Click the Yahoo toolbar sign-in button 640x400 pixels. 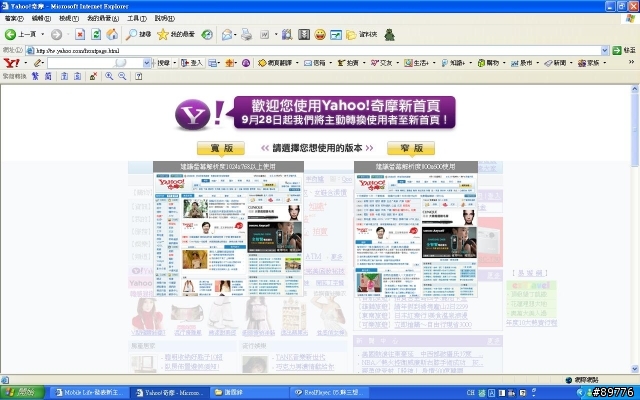[192, 63]
